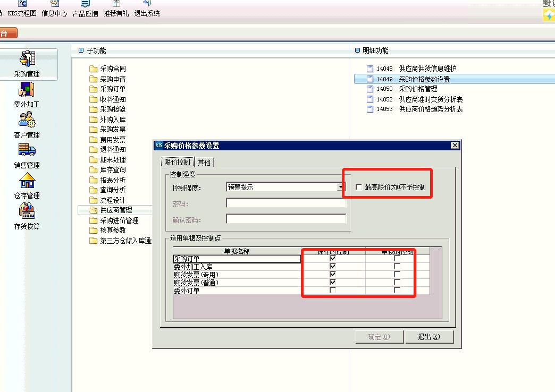Open the 报表分析 folder
555x392 pixels.
click(x=107, y=180)
